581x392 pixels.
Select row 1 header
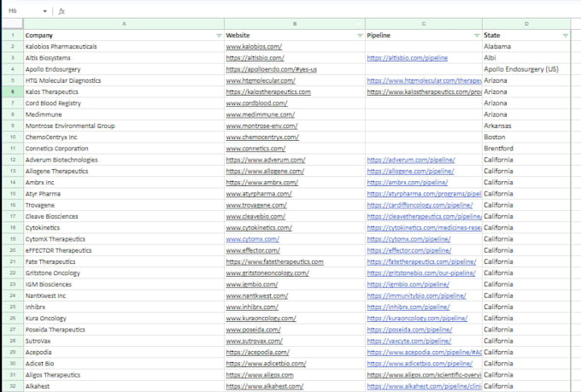(13, 35)
